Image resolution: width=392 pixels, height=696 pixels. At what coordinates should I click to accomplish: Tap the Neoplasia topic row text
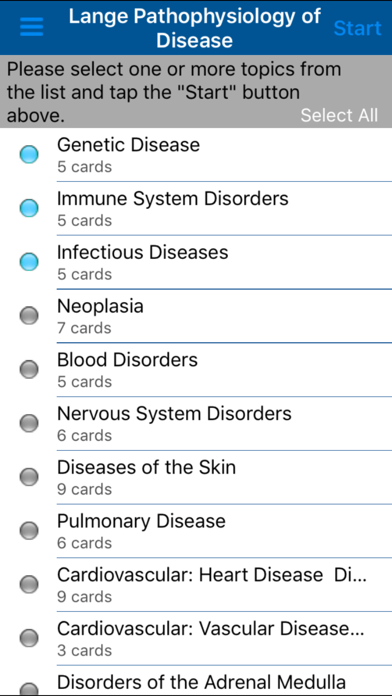[x=100, y=306]
